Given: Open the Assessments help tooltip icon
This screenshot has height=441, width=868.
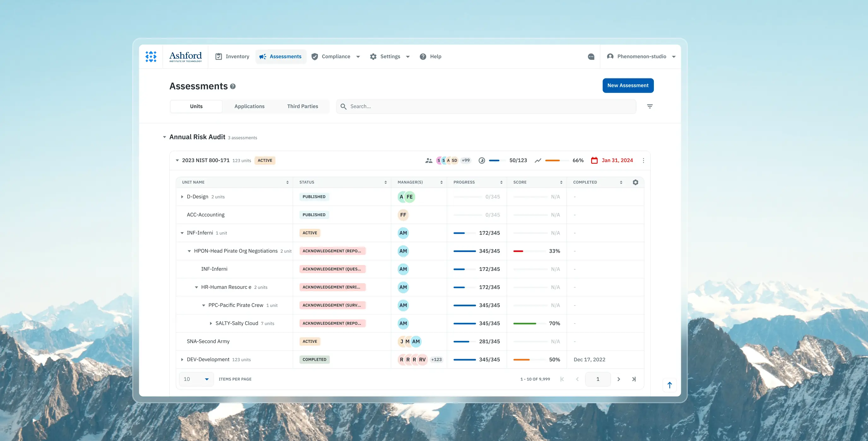Looking at the screenshot, I should [x=232, y=87].
